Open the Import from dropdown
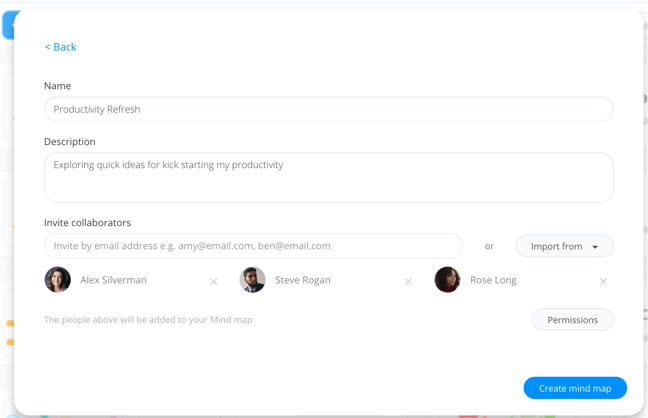The image size is (648, 418). click(564, 246)
